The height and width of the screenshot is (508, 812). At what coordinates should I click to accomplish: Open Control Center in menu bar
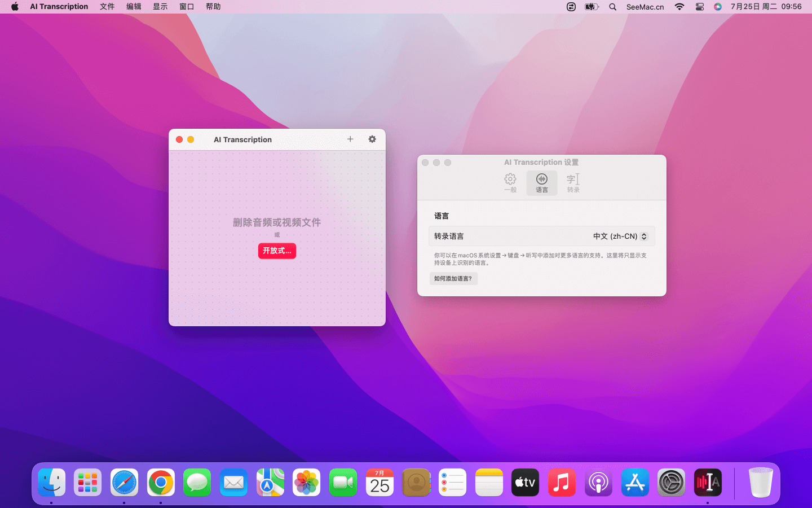point(700,7)
